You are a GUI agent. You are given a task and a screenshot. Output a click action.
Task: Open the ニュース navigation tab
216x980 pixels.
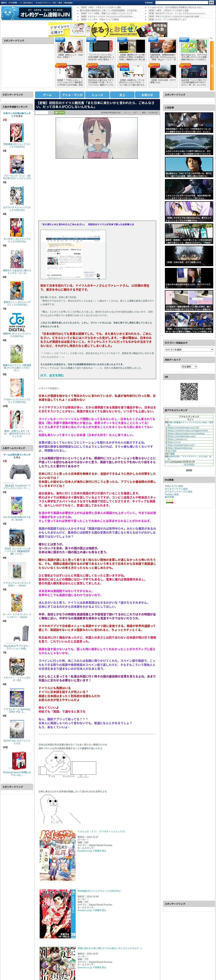click(x=97, y=95)
